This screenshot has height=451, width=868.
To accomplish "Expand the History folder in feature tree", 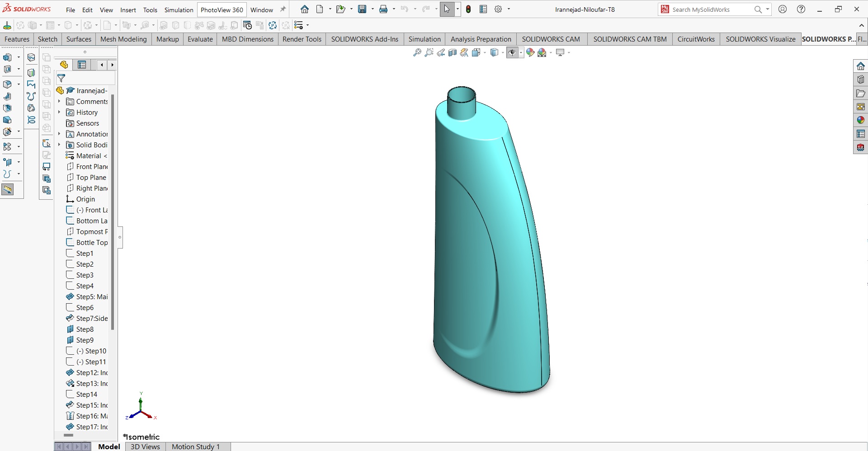I will (59, 112).
